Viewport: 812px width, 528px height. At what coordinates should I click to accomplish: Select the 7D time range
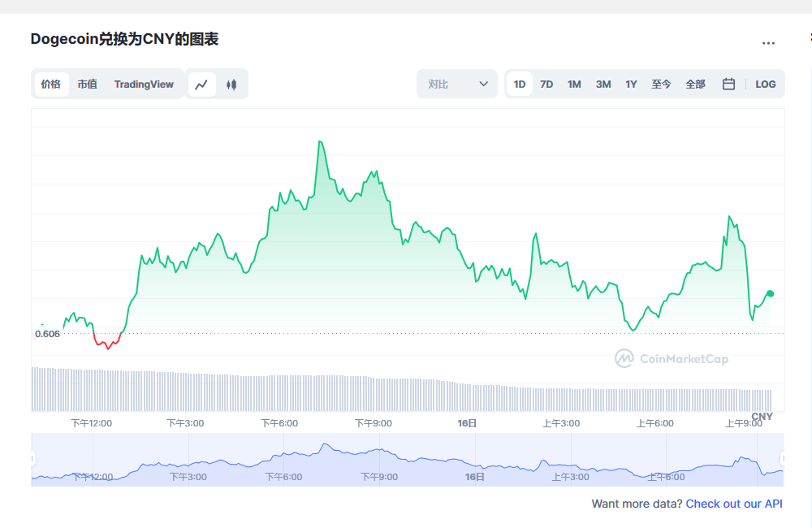tap(546, 84)
